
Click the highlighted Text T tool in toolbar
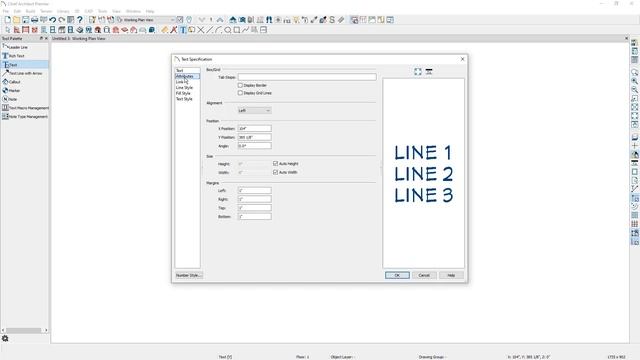click(183, 30)
